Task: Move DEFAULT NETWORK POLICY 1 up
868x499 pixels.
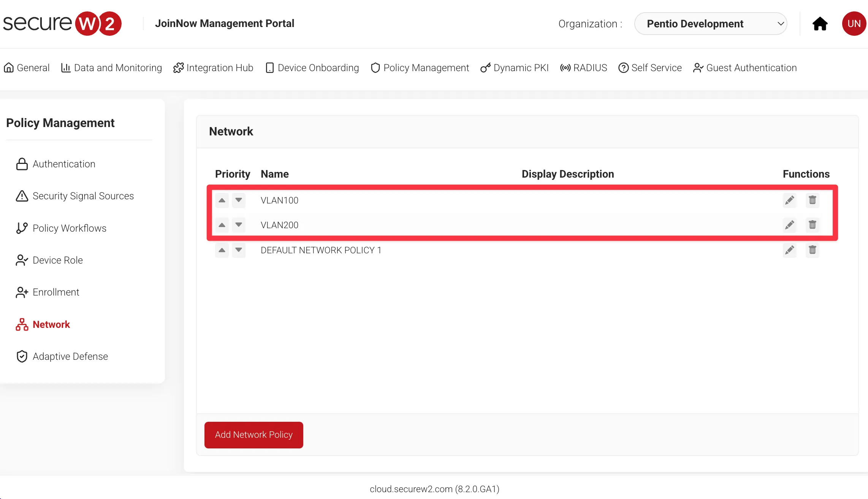Action: point(222,250)
